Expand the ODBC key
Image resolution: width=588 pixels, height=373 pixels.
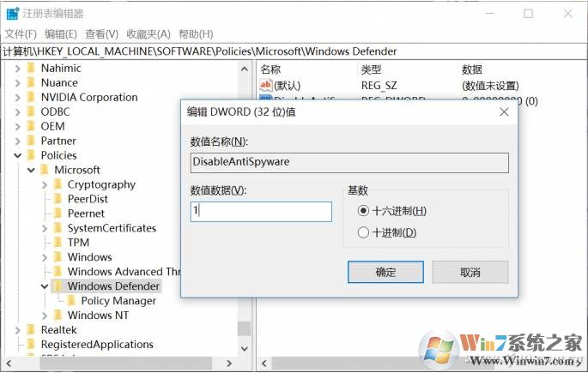tap(17, 112)
